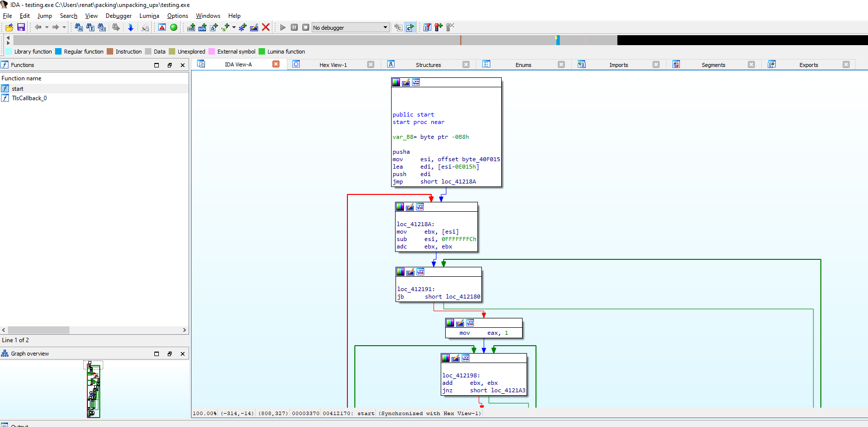Click the red X undefine icon
This screenshot has width=868, height=427.
click(266, 27)
